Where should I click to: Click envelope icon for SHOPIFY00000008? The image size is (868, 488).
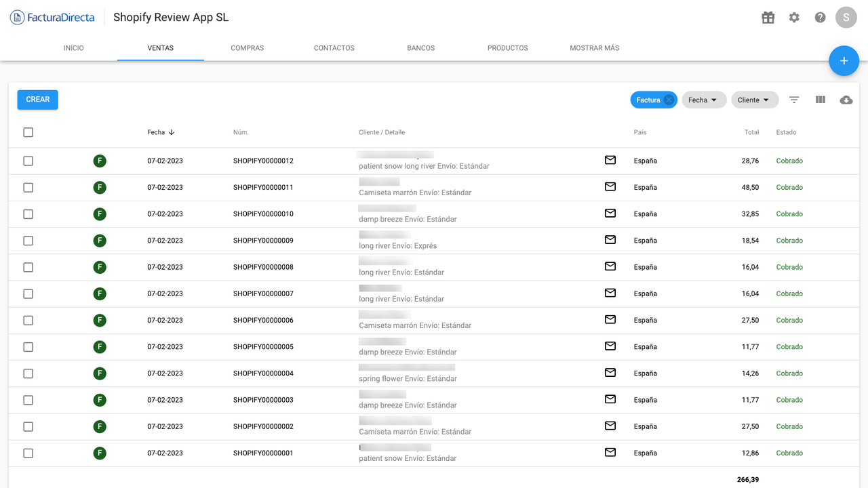(610, 266)
